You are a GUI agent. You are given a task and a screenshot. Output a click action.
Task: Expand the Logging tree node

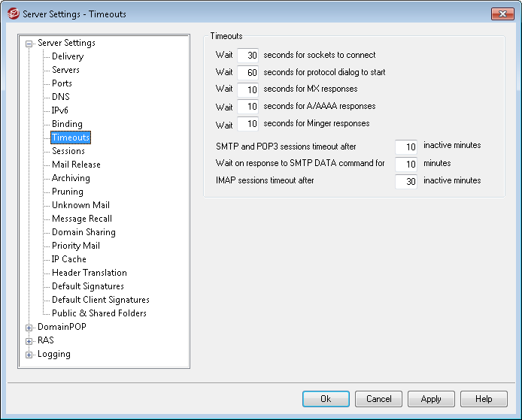29,355
